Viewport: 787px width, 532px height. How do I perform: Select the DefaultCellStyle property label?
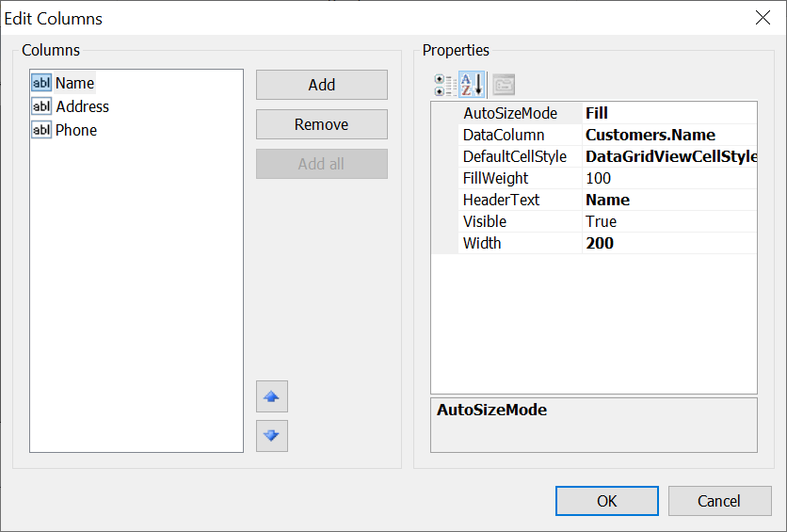point(514,156)
